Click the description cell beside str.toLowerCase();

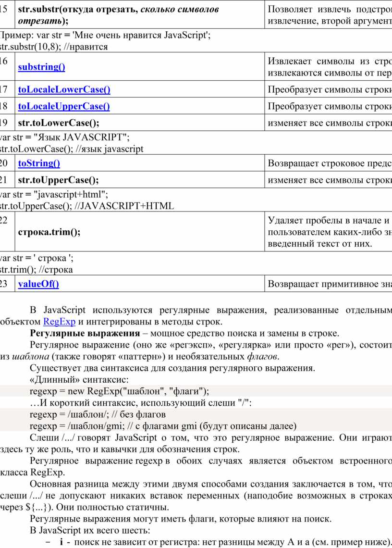pyautogui.click(x=330, y=123)
